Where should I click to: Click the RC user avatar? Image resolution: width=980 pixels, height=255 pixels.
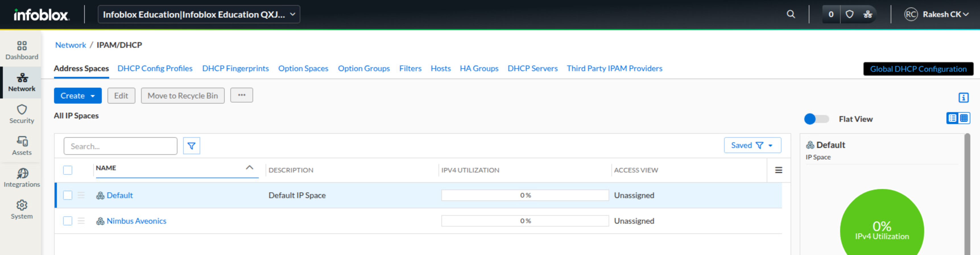pos(911,15)
